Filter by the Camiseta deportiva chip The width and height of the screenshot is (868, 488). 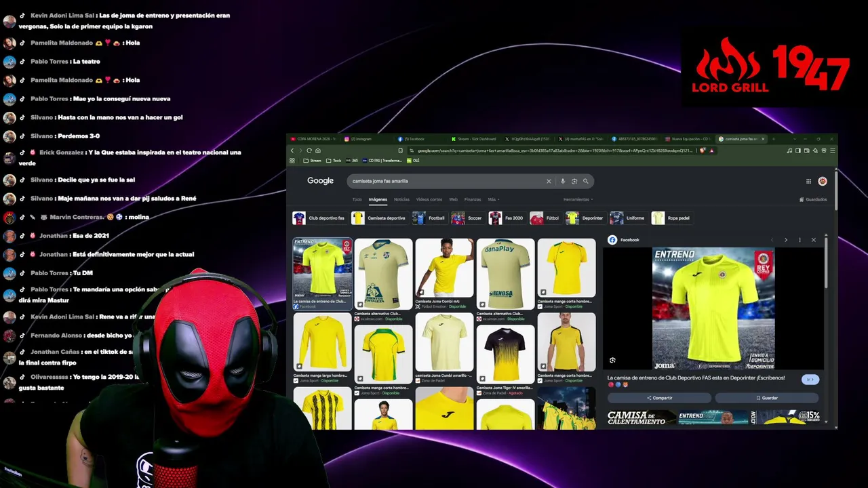tap(379, 218)
